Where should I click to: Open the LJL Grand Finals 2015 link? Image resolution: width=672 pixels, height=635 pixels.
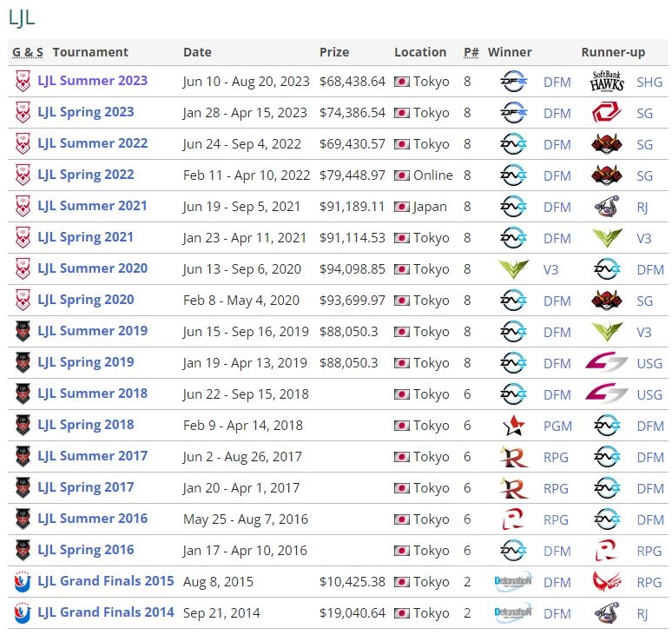click(x=106, y=581)
